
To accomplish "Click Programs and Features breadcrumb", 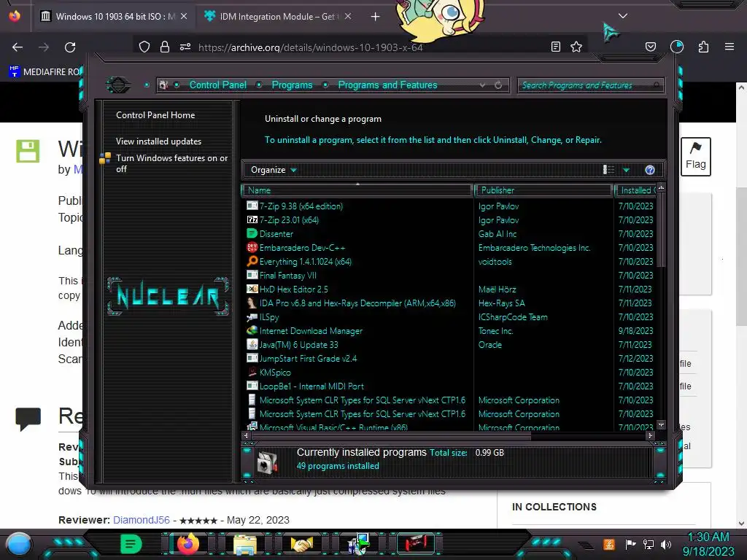I will [x=387, y=85].
